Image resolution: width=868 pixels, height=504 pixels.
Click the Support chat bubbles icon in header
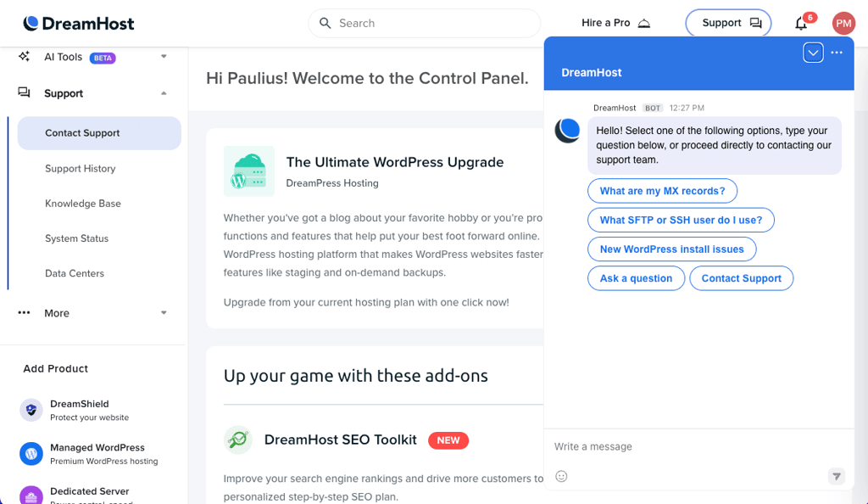(x=755, y=23)
